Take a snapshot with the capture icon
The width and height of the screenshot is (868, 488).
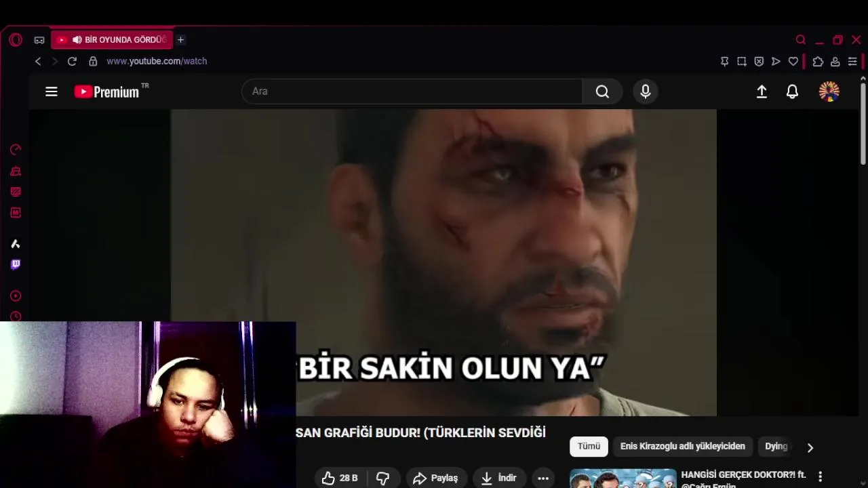741,62
